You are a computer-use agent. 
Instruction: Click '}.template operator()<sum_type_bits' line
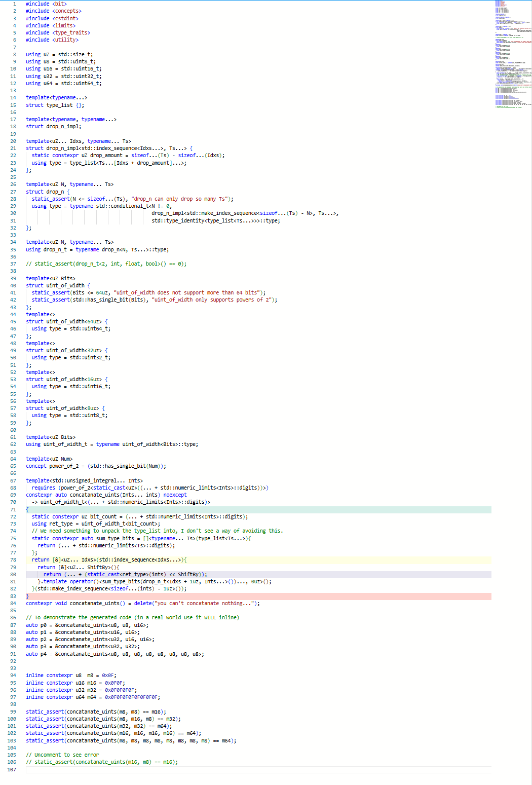pos(155,582)
